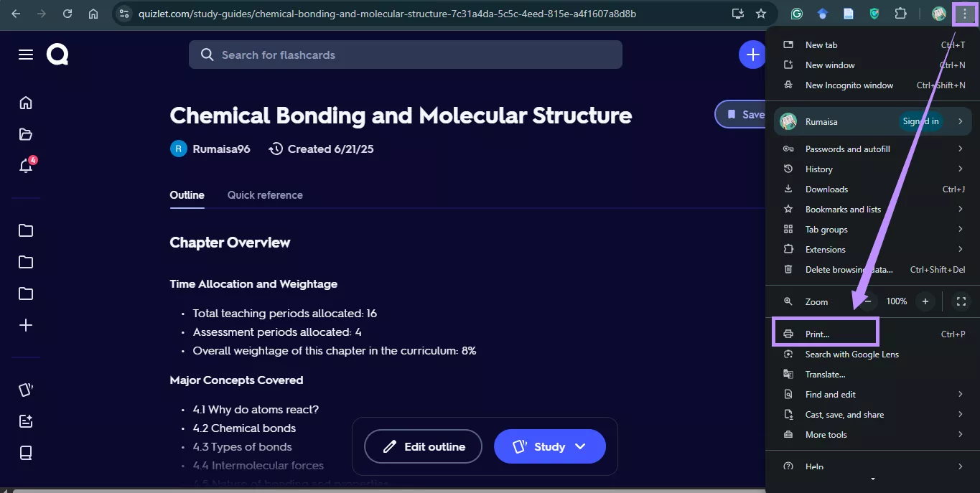The width and height of the screenshot is (980, 493).
Task: Open the Quizlet home icon
Action: 25,103
